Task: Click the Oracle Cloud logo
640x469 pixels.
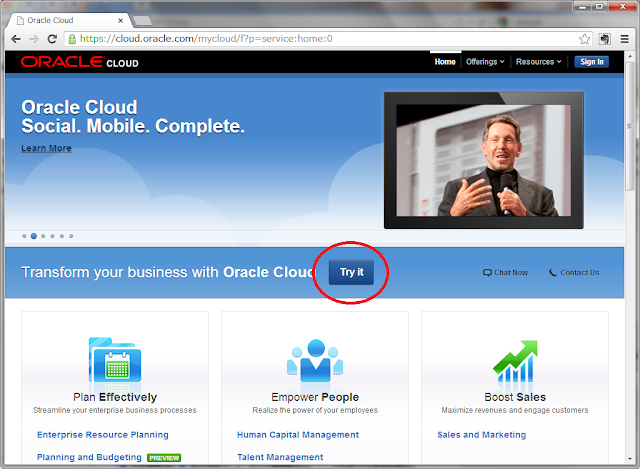Action: (80, 62)
